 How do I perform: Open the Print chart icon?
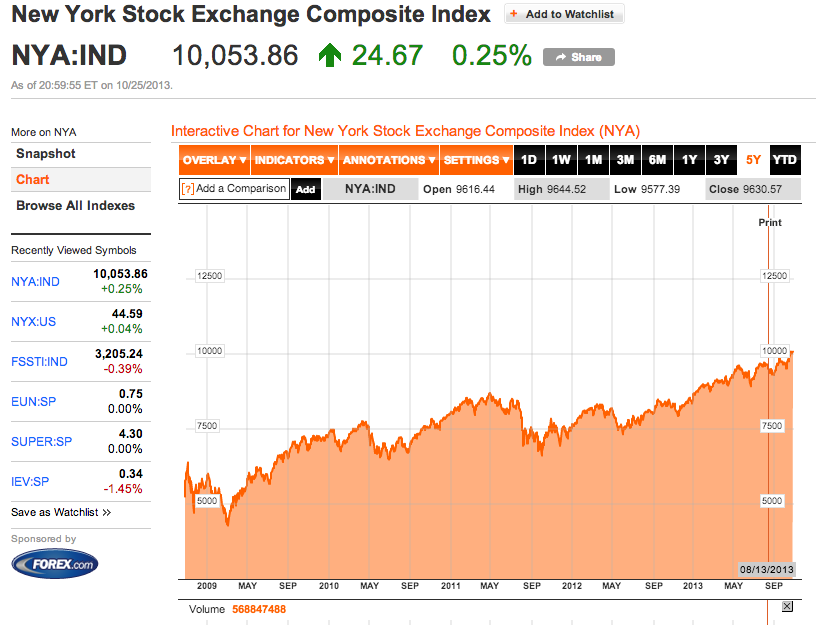tap(769, 222)
